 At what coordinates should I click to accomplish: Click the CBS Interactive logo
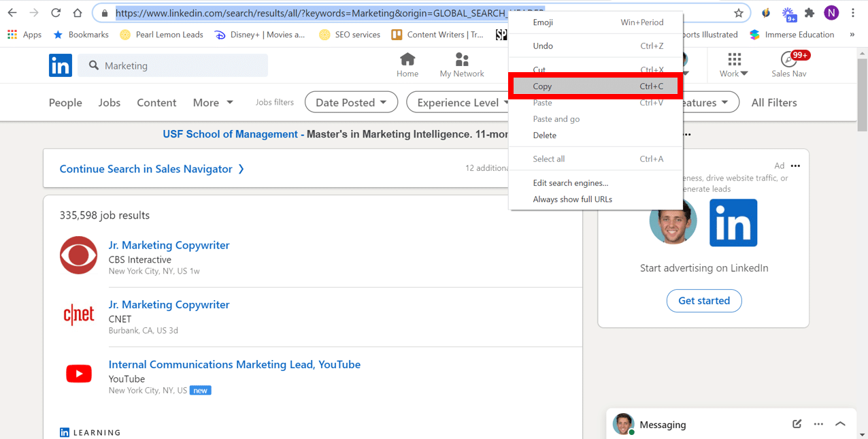pos(79,255)
